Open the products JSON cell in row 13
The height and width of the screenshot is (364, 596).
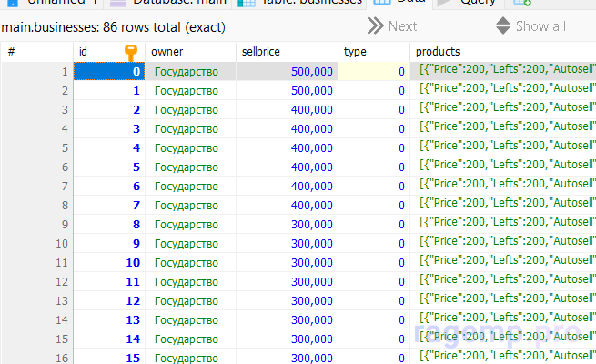coord(503,301)
